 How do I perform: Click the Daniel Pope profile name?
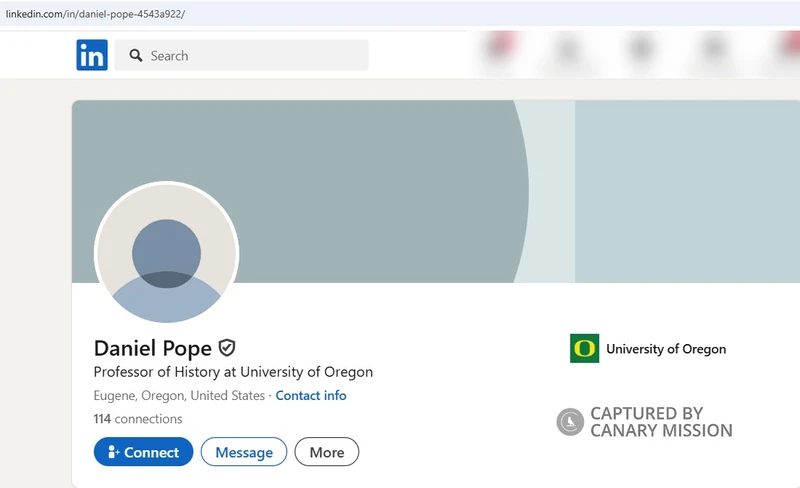(153, 348)
